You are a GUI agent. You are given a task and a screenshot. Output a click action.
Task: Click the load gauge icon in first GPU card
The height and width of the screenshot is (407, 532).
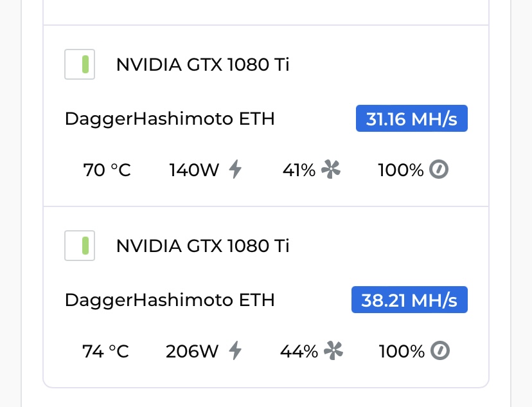point(439,169)
